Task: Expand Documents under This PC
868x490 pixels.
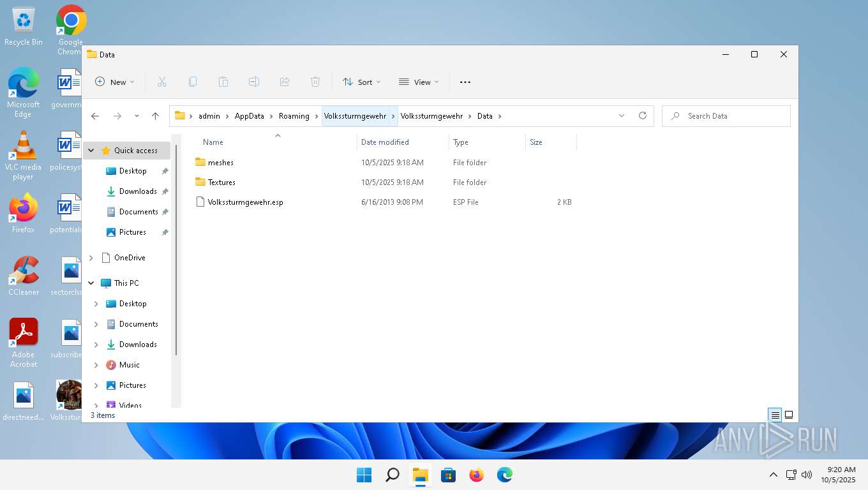Action: click(96, 324)
